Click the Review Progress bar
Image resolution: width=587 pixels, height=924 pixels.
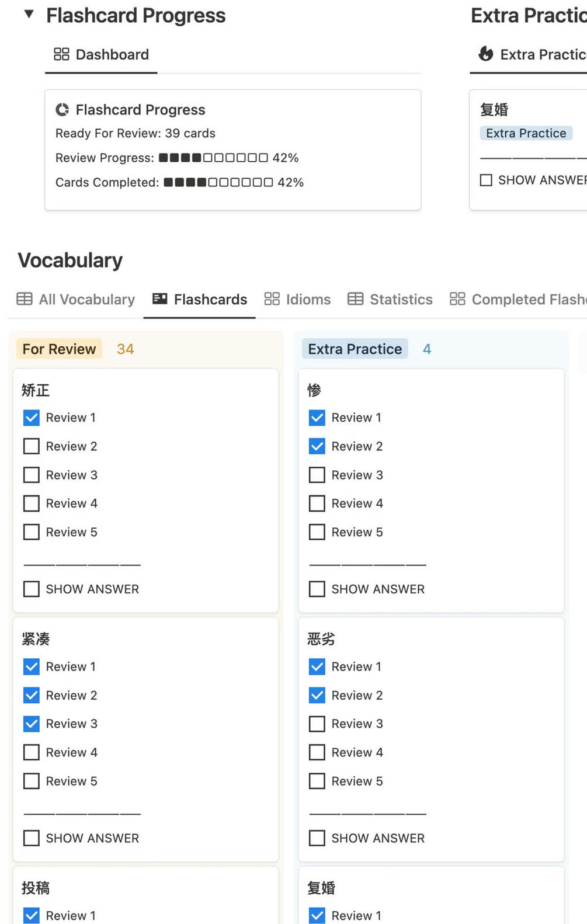click(213, 158)
